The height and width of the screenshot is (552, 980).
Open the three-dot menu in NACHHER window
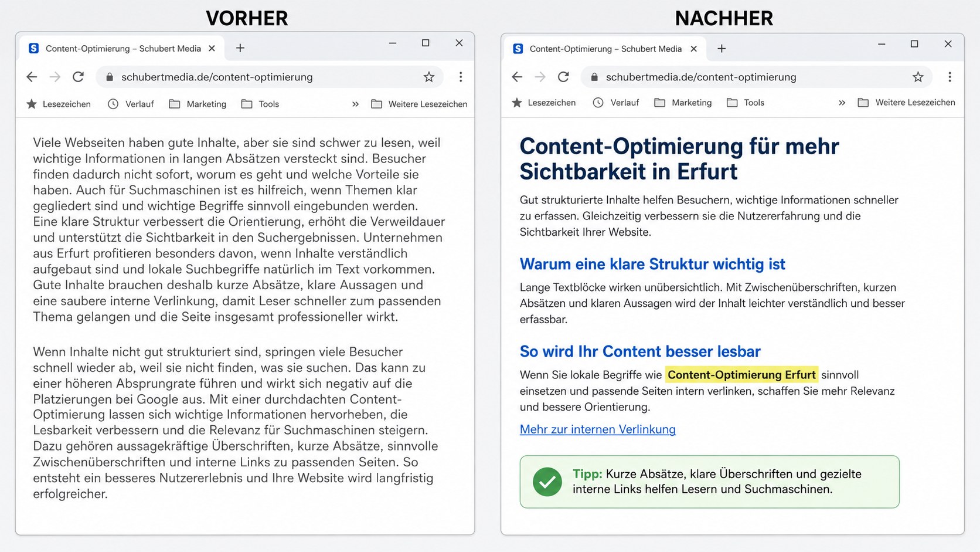click(950, 77)
